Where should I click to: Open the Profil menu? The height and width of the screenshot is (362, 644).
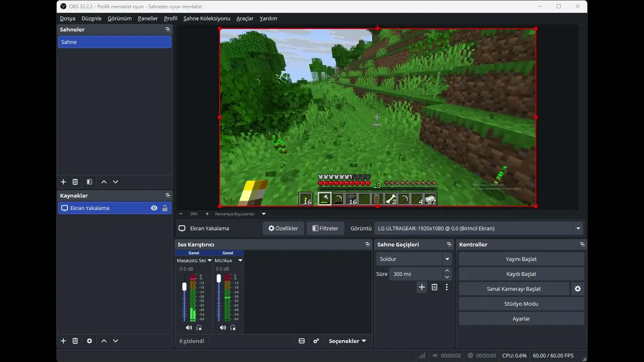(171, 19)
